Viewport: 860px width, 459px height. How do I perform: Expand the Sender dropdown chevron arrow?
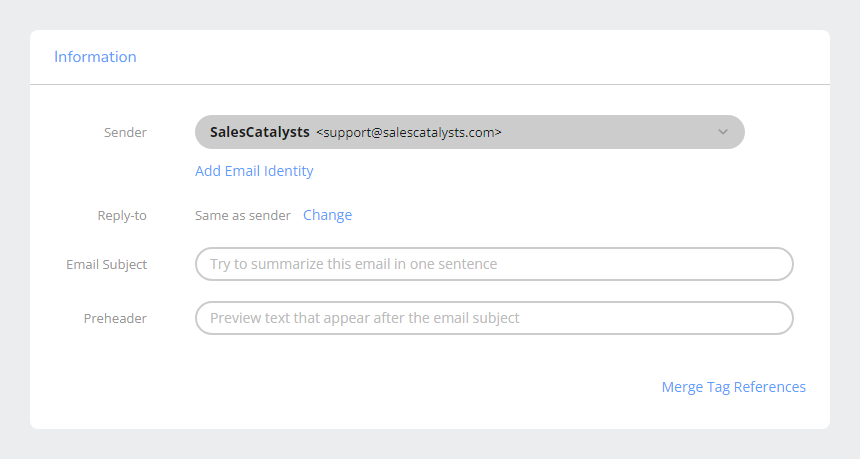(722, 132)
